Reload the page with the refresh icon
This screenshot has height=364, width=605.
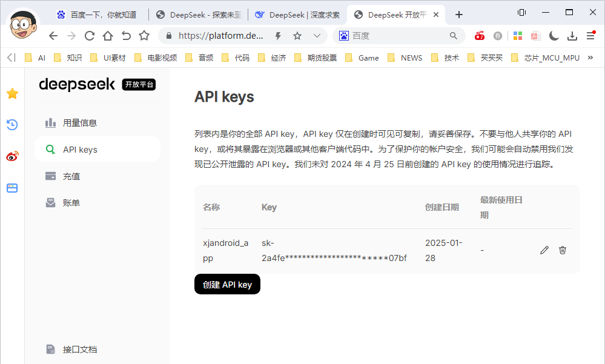(90, 36)
